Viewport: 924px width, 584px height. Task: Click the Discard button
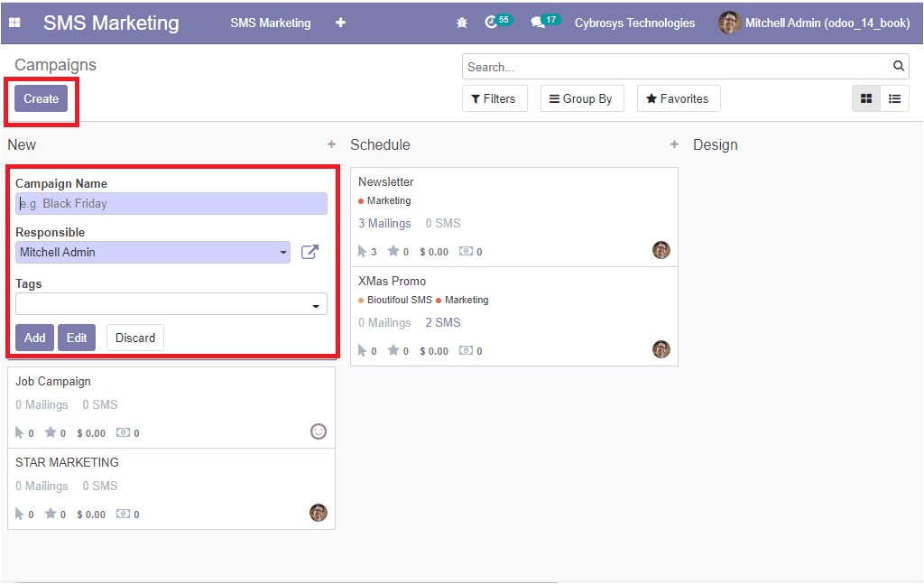point(135,338)
